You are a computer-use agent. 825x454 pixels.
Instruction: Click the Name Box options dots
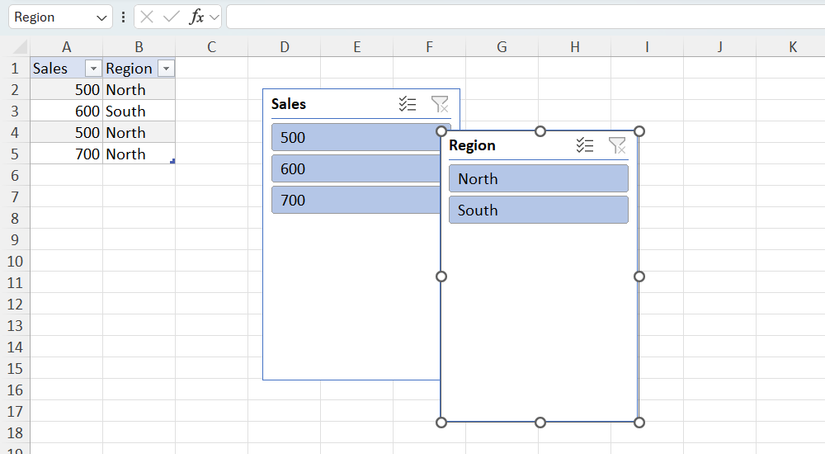[123, 17]
